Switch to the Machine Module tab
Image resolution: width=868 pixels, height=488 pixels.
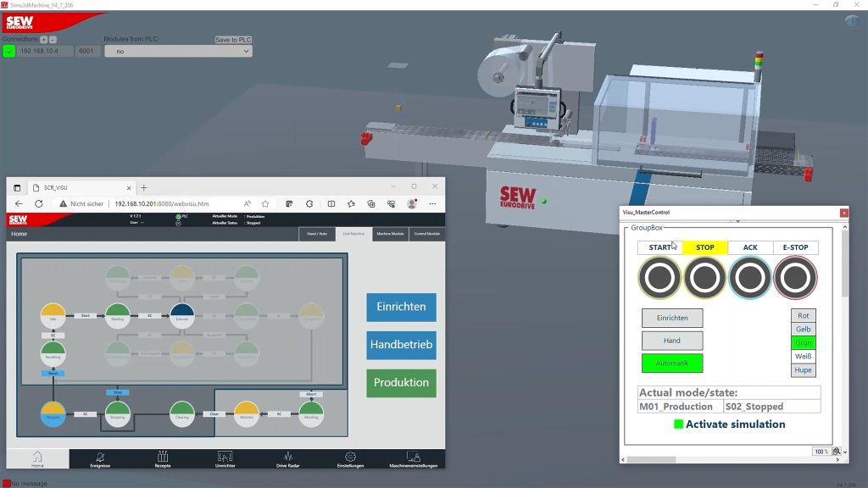click(390, 234)
